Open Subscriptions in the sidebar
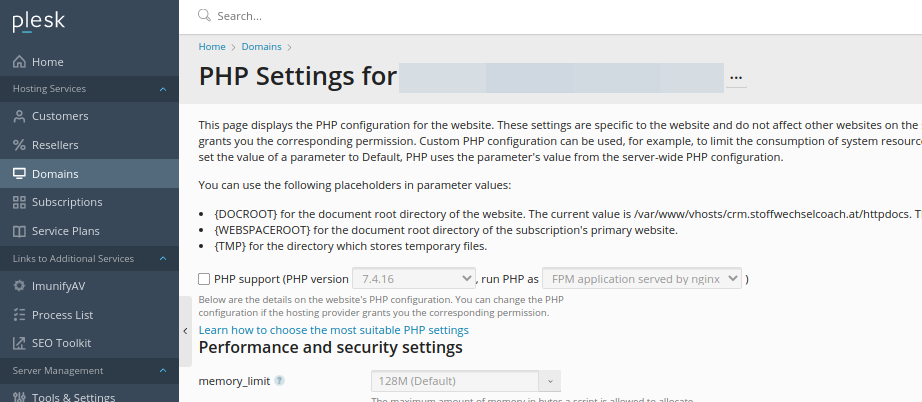 coord(89,202)
